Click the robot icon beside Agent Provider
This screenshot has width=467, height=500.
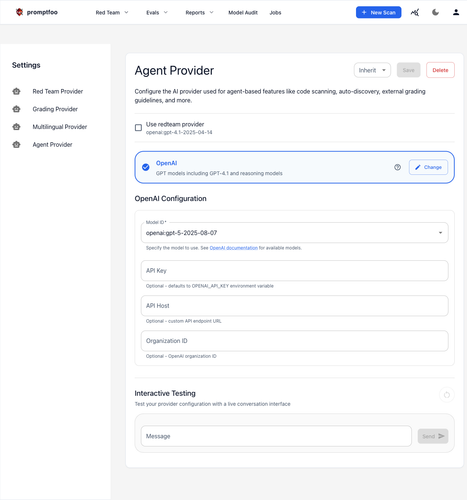[x=16, y=144]
